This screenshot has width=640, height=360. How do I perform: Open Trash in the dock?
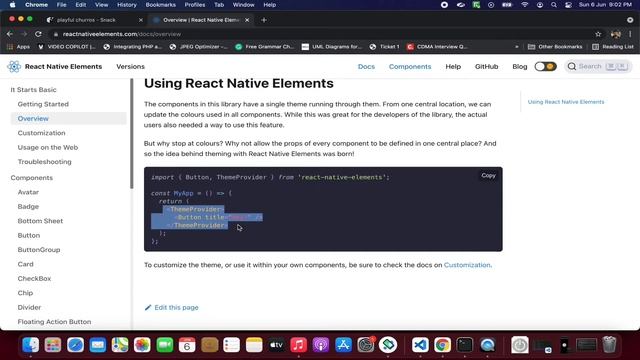point(609,345)
